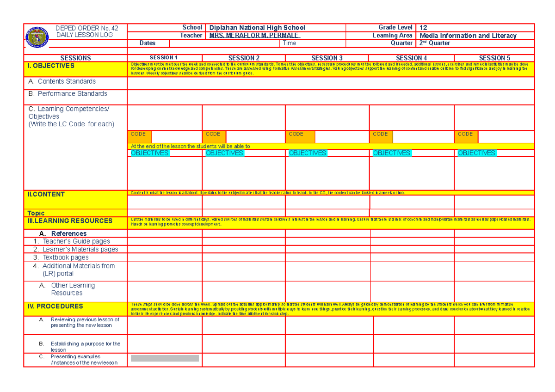Viewport: 555px width, 392px height.
Task: Select the Session 3 column header
Action: tap(327, 58)
